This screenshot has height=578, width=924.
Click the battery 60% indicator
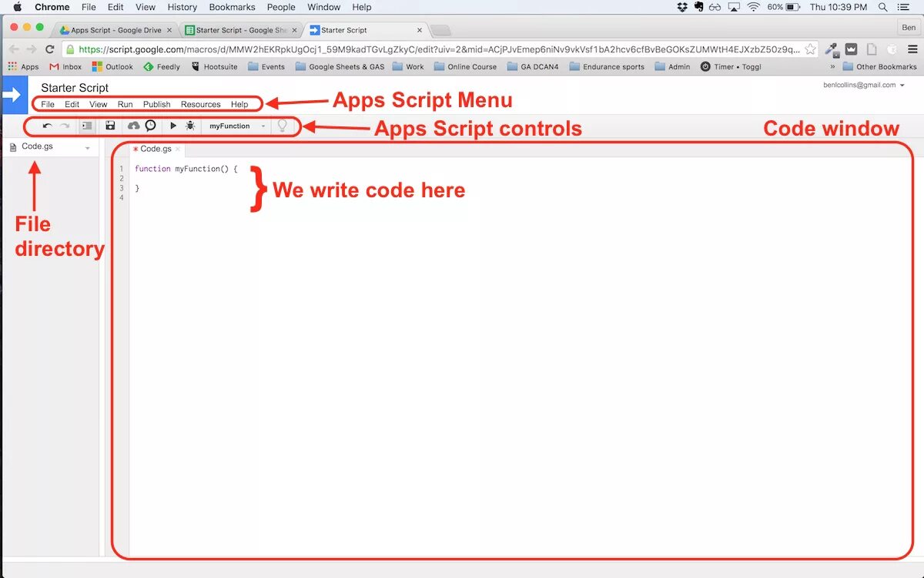pos(784,7)
